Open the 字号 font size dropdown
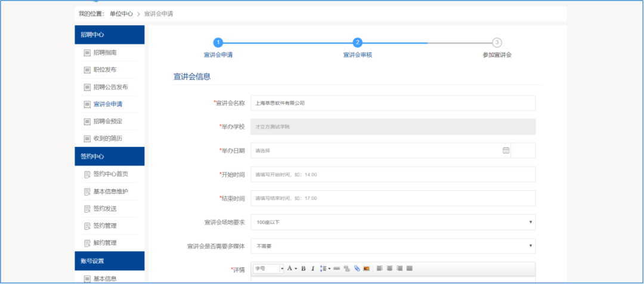Image resolution: width=644 pixels, height=284 pixels. point(268,268)
